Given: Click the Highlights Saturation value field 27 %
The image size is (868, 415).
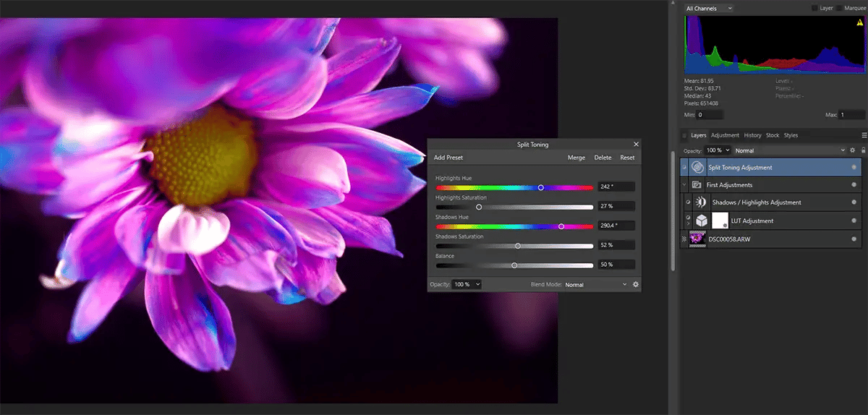Looking at the screenshot, I should tap(616, 206).
